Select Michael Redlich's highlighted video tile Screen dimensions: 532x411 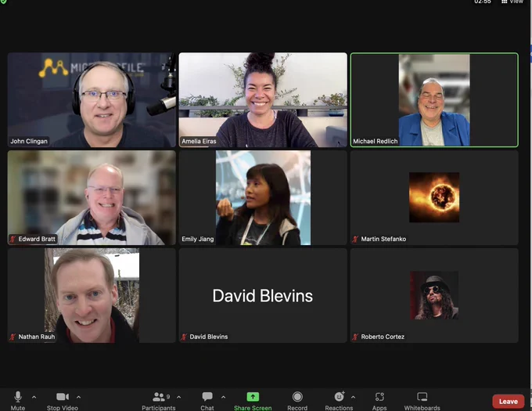click(434, 99)
